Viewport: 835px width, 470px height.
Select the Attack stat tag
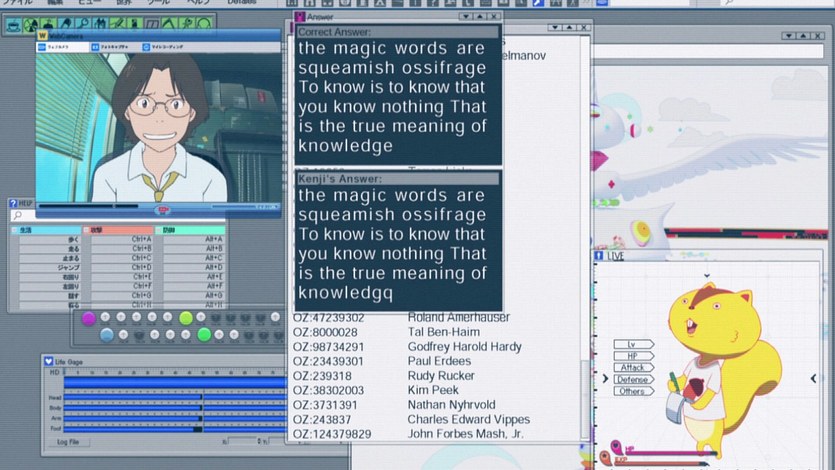pos(632,368)
